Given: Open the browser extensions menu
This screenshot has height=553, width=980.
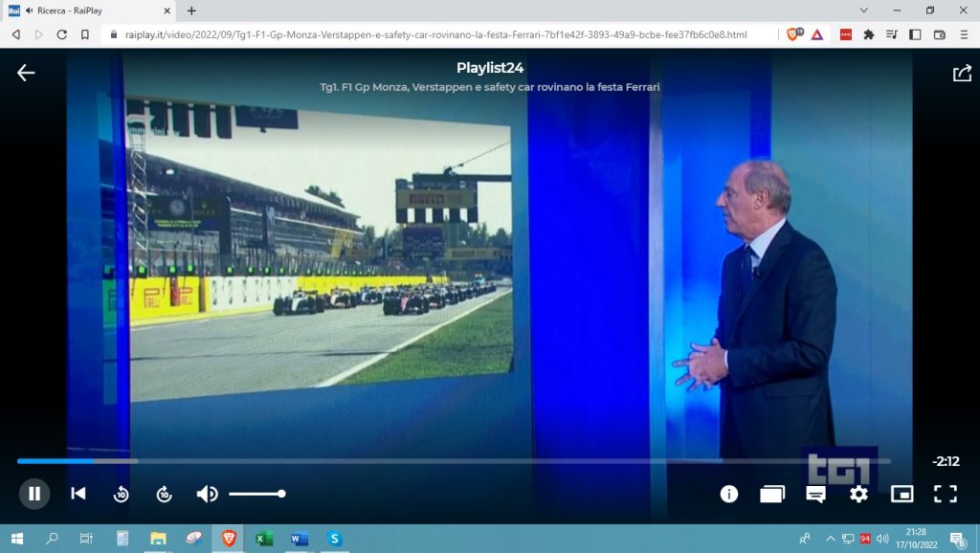Looking at the screenshot, I should [x=869, y=34].
